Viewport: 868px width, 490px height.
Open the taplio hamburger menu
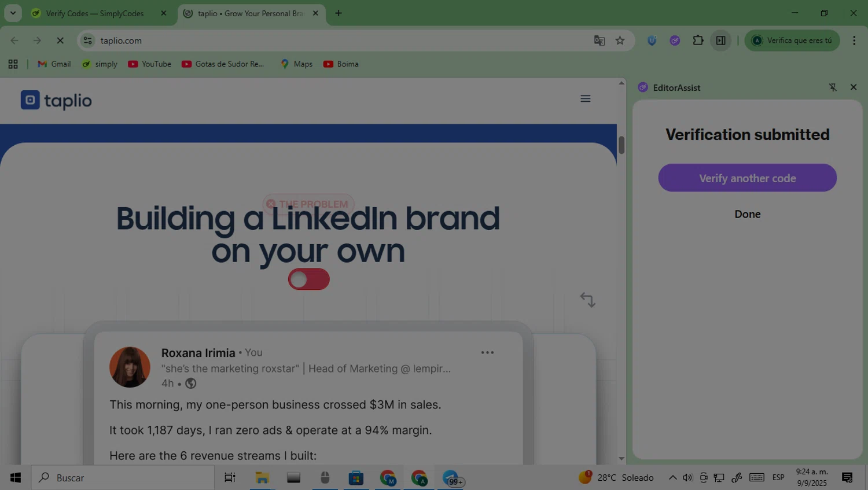(x=585, y=99)
